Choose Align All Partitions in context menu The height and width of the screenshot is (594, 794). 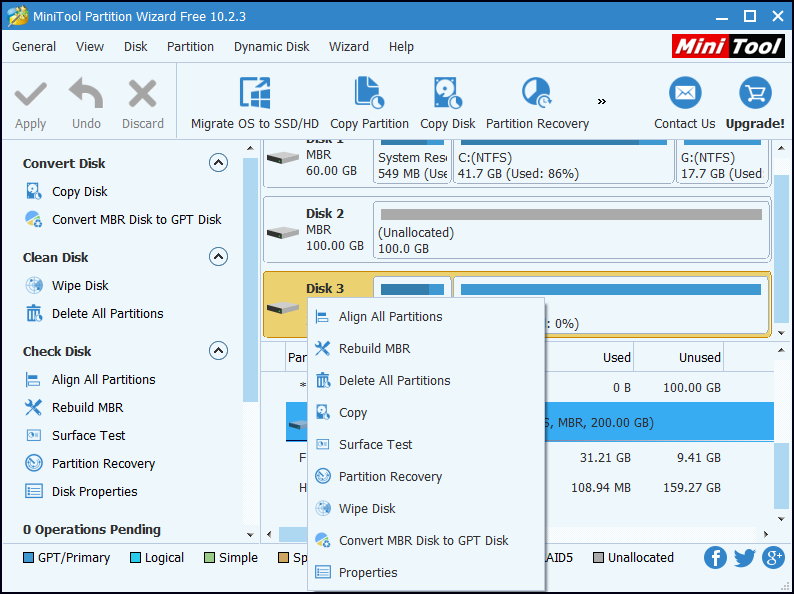(x=426, y=316)
